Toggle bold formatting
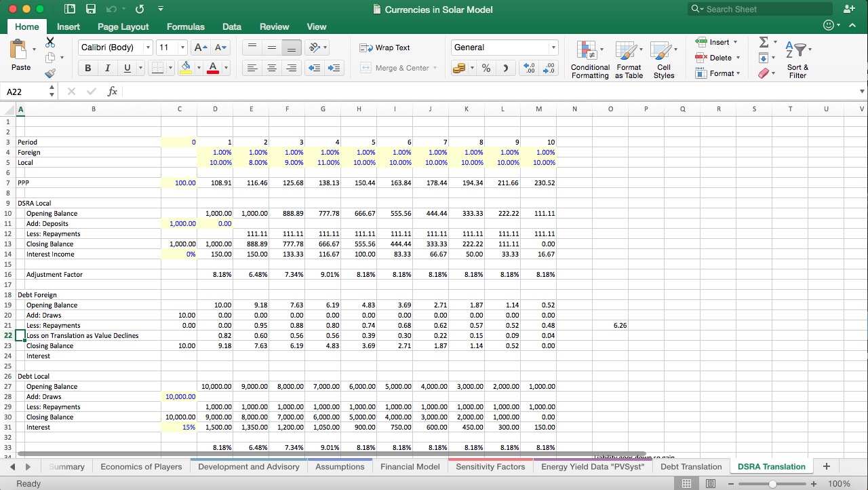The width and height of the screenshot is (868, 490). pyautogui.click(x=87, y=68)
